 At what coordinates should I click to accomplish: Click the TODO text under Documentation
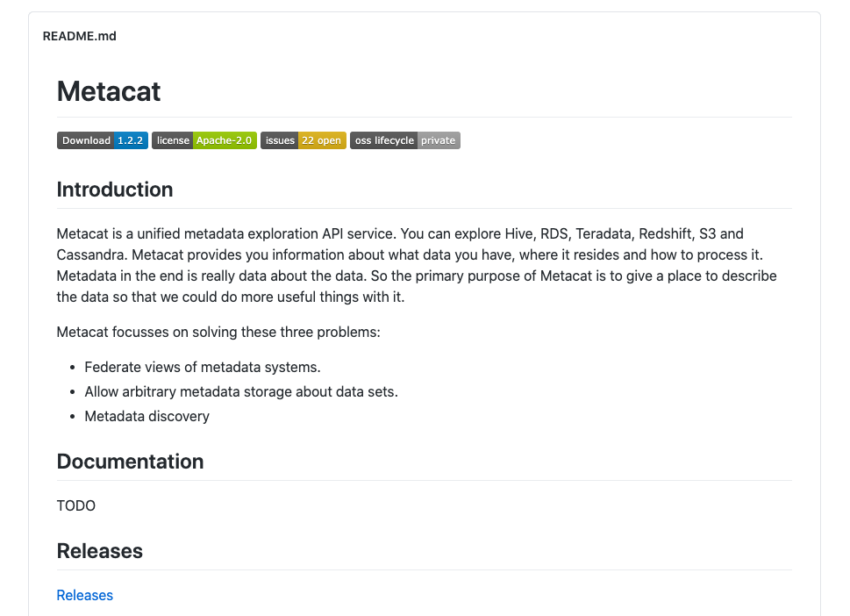pyautogui.click(x=76, y=506)
